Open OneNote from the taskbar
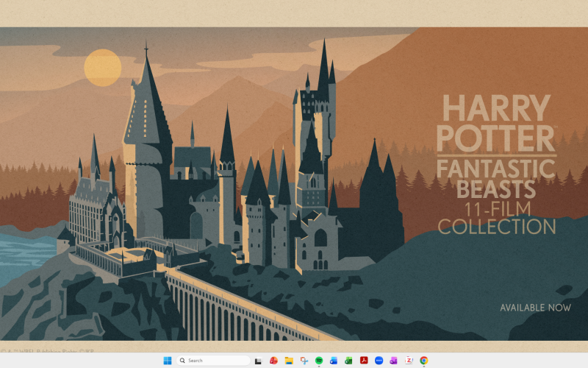The width and height of the screenshot is (588, 368). 393,361
